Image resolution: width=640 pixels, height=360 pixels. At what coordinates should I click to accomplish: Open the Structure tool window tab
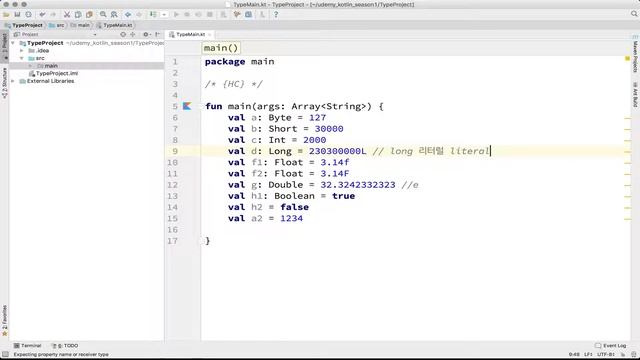pos(4,83)
